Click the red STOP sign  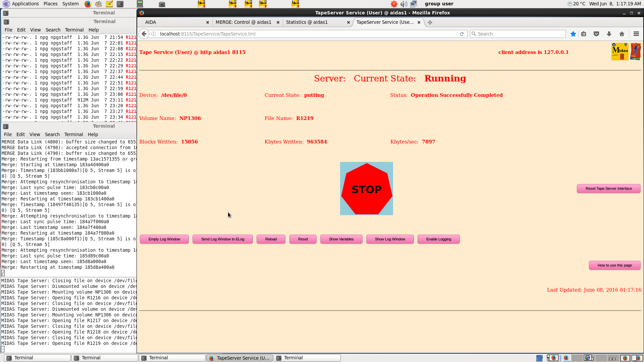366,189
